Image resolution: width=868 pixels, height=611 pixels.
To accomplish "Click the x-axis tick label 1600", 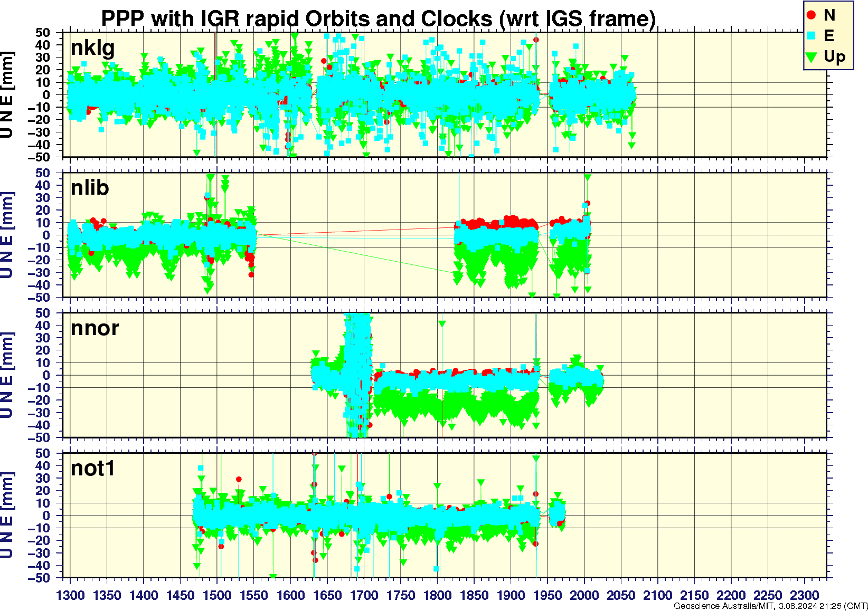I will [x=290, y=595].
